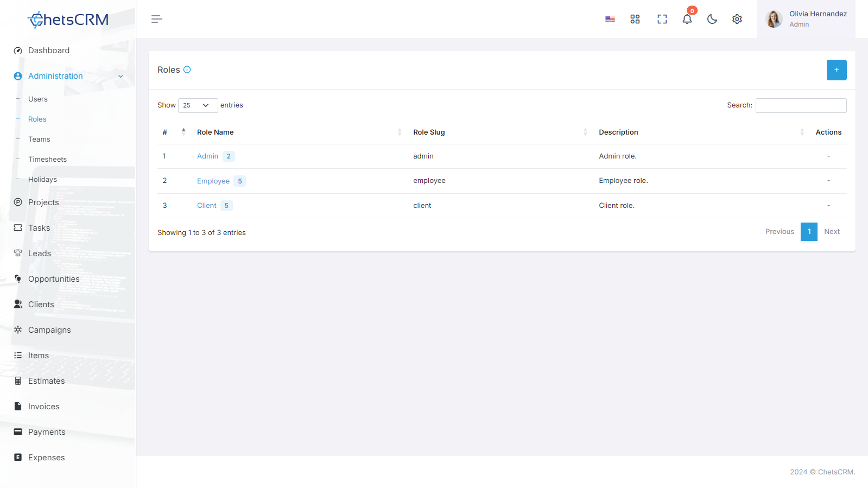This screenshot has width=868, height=488.
Task: Click the Dashboard gauge icon
Action: pos(18,50)
